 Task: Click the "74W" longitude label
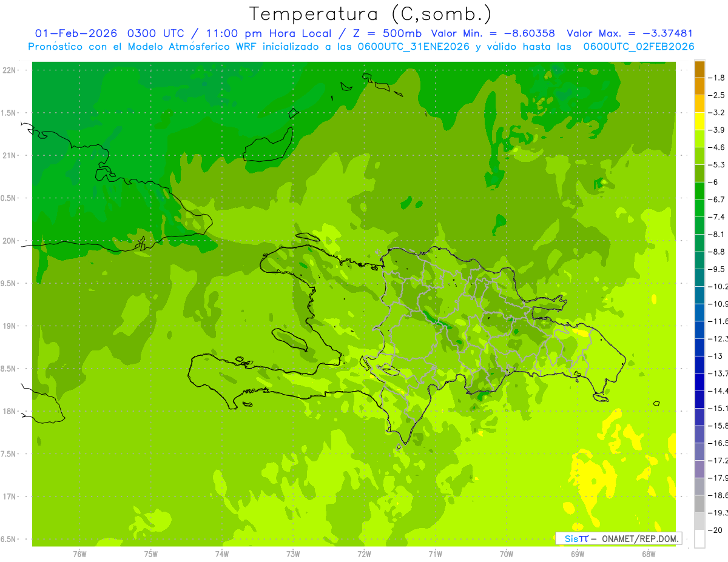pos(222,554)
